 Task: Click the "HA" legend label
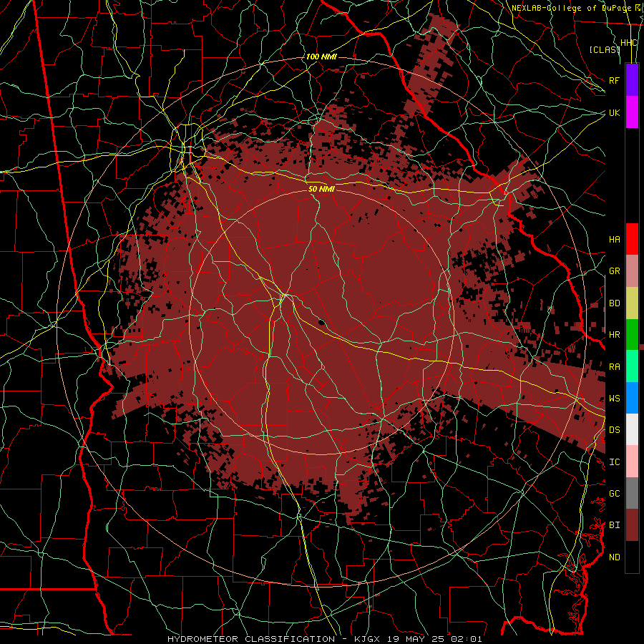click(x=614, y=240)
